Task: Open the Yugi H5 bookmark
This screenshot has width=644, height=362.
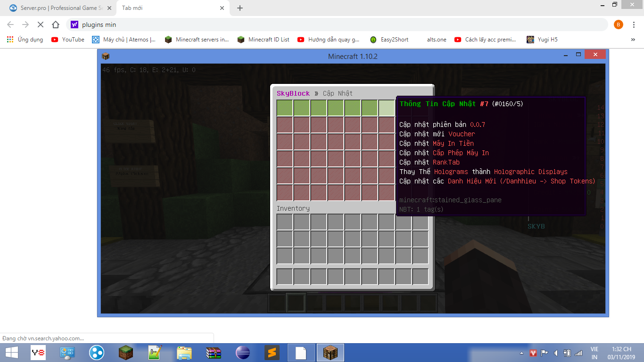Action: 542,40
